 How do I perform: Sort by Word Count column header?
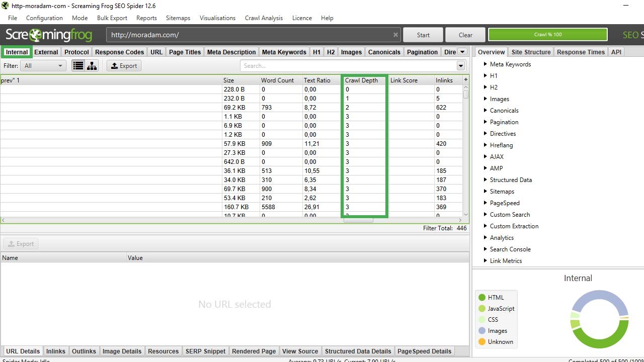281,80
